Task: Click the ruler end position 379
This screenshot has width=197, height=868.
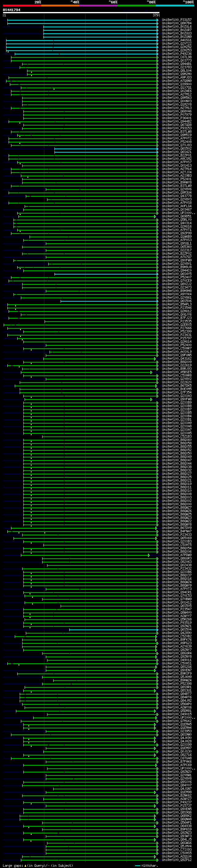Action: pyautogui.click(x=155, y=15)
